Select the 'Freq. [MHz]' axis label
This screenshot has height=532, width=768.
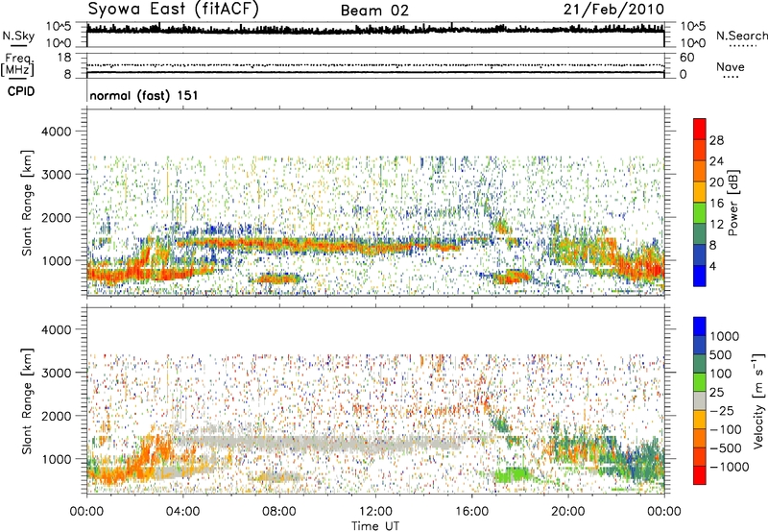17,64
